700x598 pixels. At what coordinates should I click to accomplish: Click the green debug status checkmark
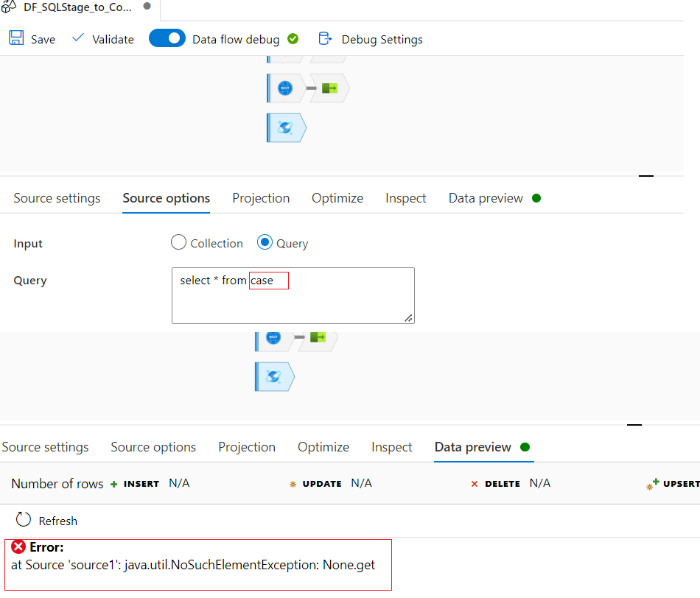pyautogui.click(x=293, y=39)
